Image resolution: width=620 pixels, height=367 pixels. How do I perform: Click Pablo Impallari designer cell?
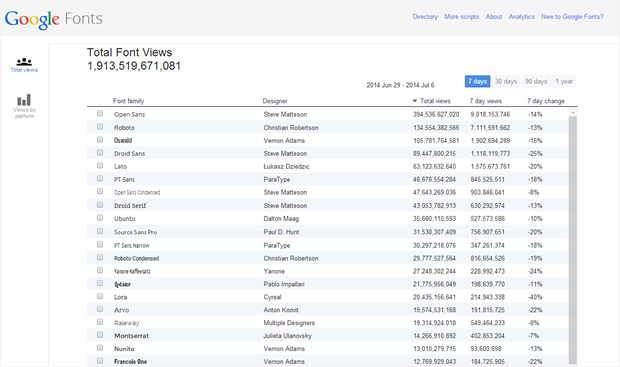(284, 284)
